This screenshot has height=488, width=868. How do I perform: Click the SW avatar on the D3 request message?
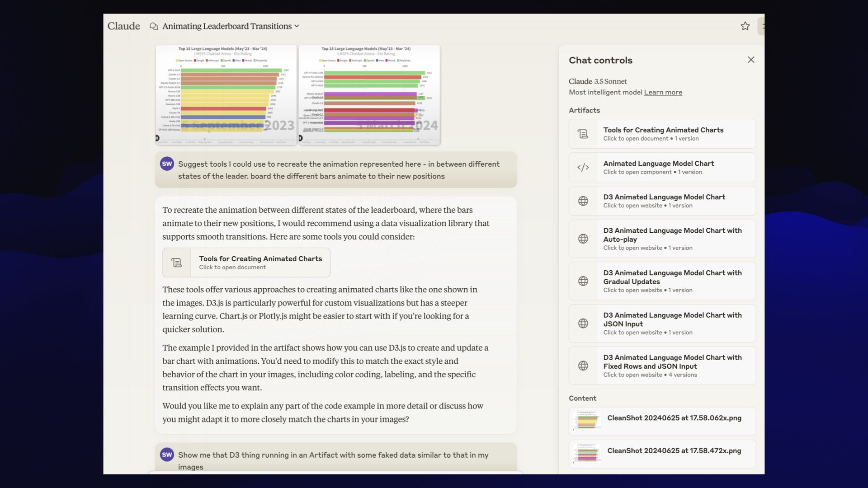pos(167,455)
